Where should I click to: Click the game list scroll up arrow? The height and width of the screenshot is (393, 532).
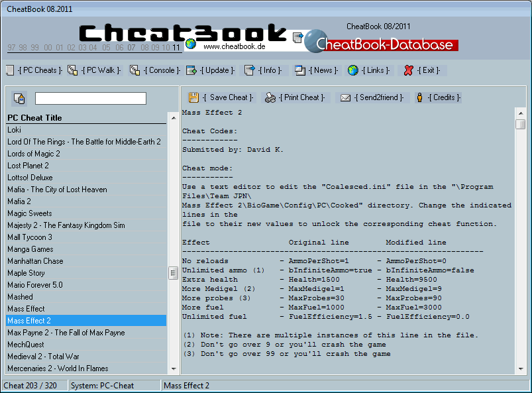click(x=174, y=118)
